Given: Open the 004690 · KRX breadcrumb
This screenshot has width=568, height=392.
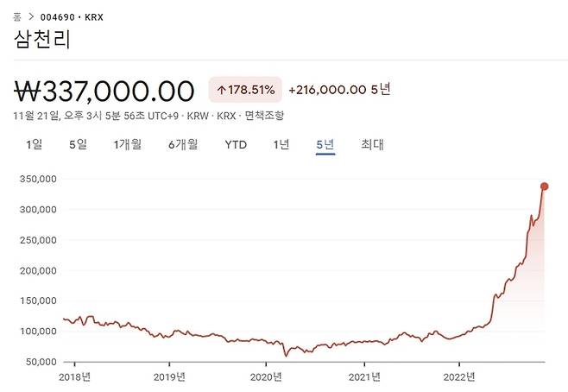Looking at the screenshot, I should point(71,16).
